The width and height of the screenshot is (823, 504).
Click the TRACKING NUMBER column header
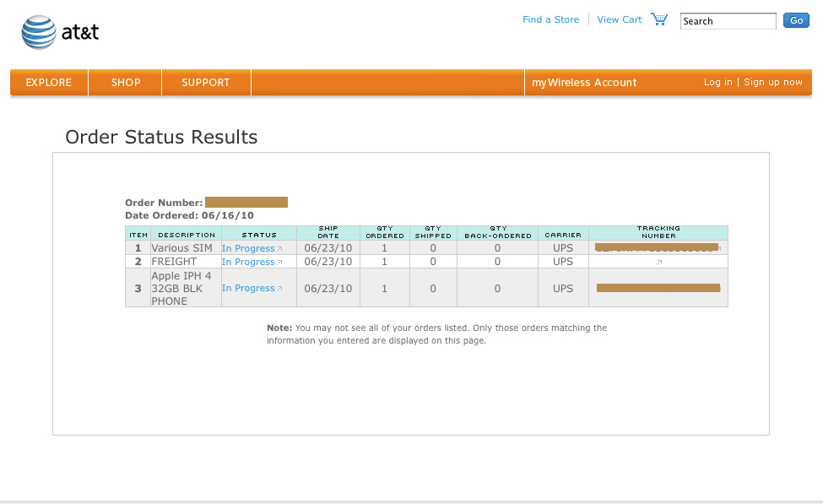pos(658,232)
